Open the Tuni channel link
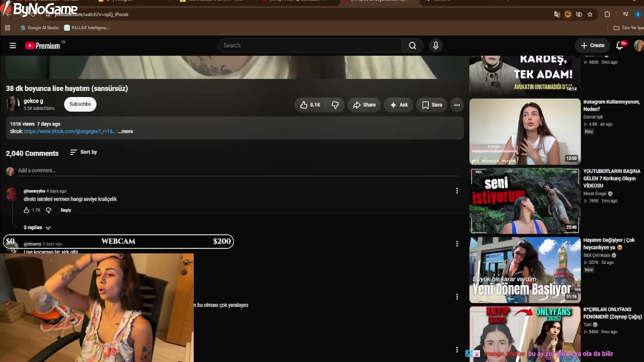This screenshot has width=644, height=362. coord(588,325)
